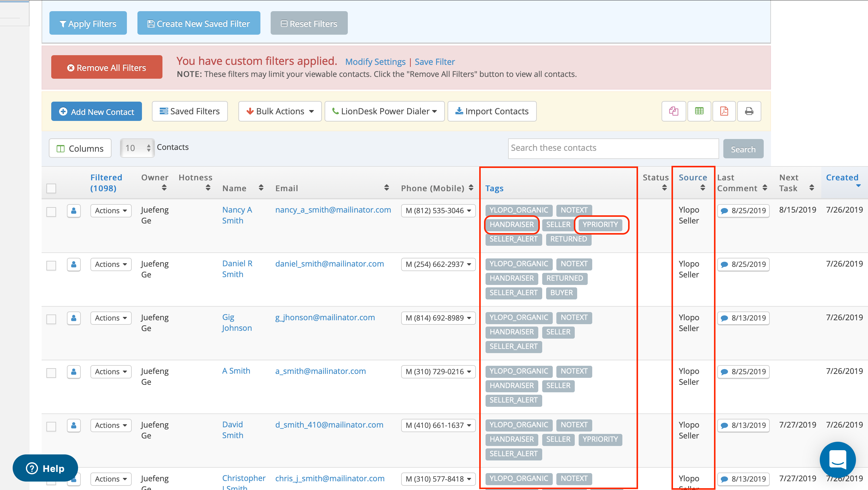Open LionDesk Power Dialer dropdown
The height and width of the screenshot is (490, 868).
[385, 111]
